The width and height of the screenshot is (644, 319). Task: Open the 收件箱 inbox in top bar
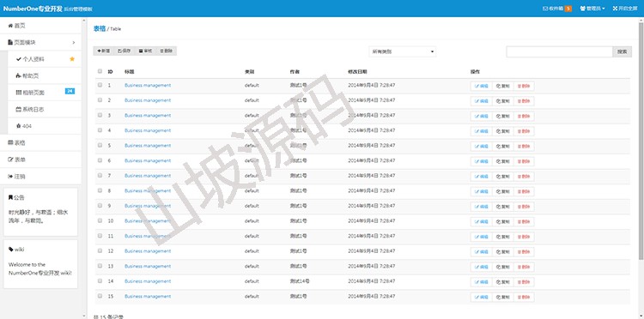(x=557, y=9)
